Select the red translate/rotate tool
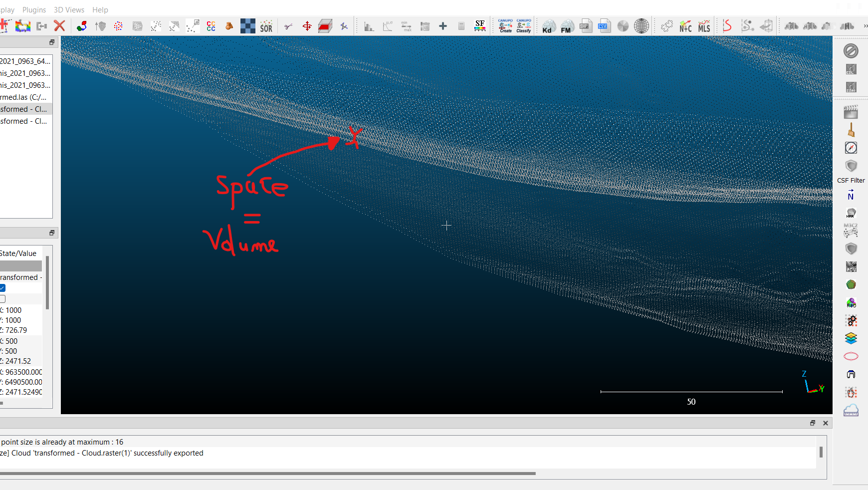 click(x=307, y=26)
